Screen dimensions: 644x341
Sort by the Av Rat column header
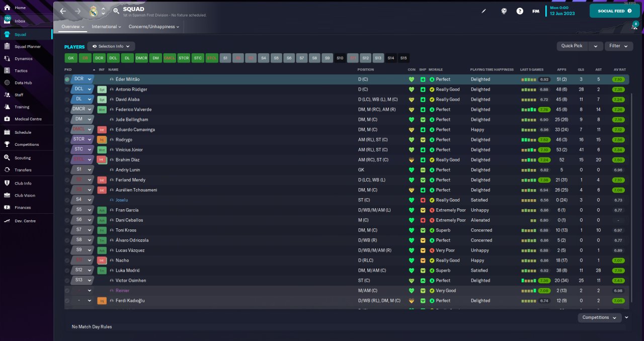point(619,69)
